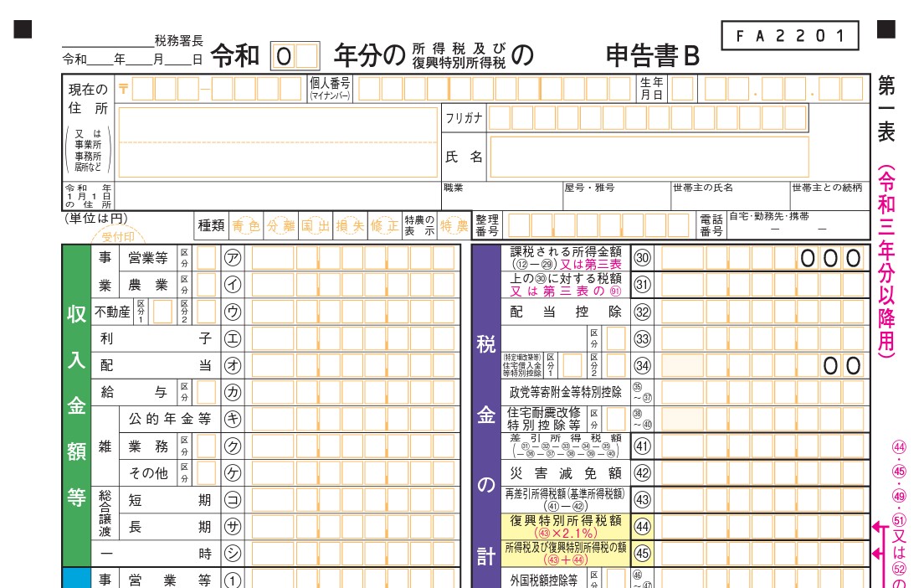Click the circled 41 marker for 差引所得税額
924x588 pixels.
tap(642, 446)
